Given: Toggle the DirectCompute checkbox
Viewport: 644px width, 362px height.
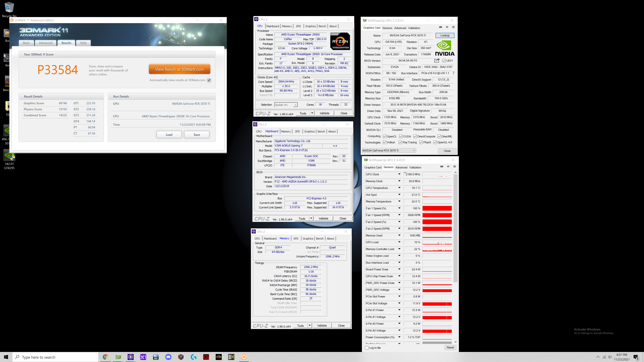Looking at the screenshot, I should click(415, 136).
